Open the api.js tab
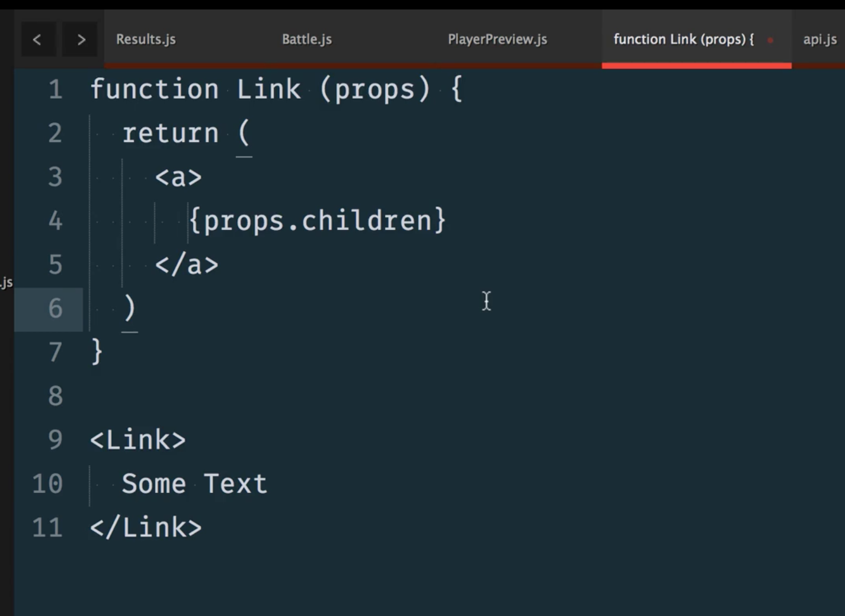 click(820, 40)
